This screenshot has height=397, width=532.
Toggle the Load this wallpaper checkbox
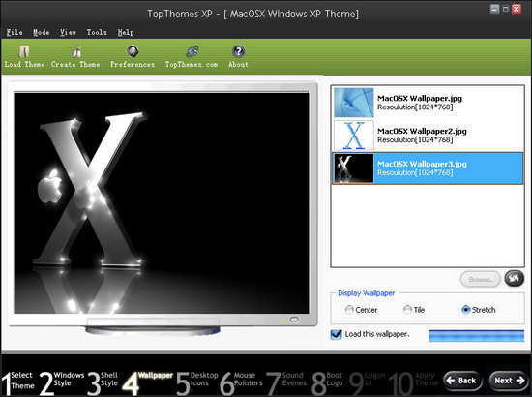[x=336, y=334]
